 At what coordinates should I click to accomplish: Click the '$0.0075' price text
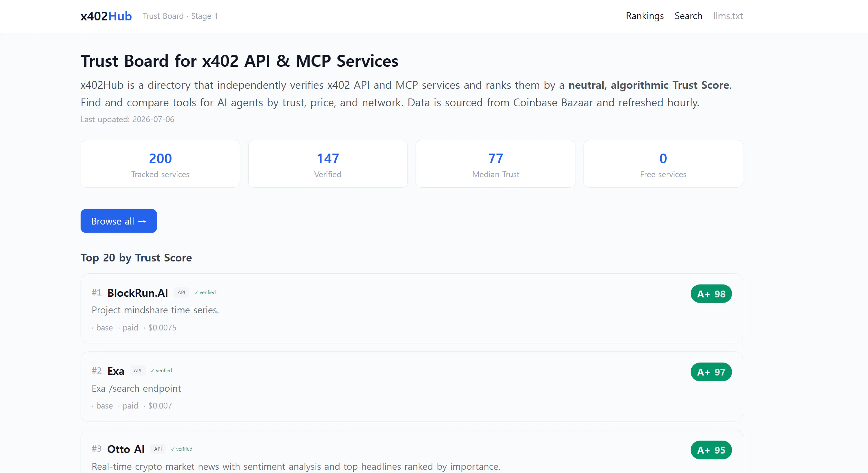pyautogui.click(x=162, y=328)
